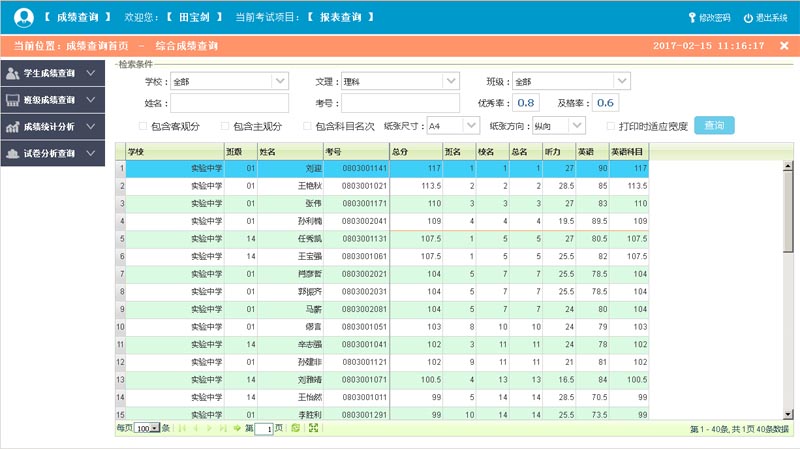Viewport: 800px width, 450px height.
Task: Click the 成绩统计分析 chart icon
Action: 13,127
